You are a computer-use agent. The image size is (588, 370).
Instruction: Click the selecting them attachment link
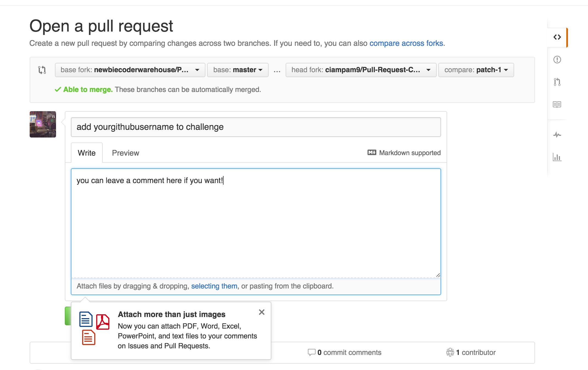pos(214,286)
